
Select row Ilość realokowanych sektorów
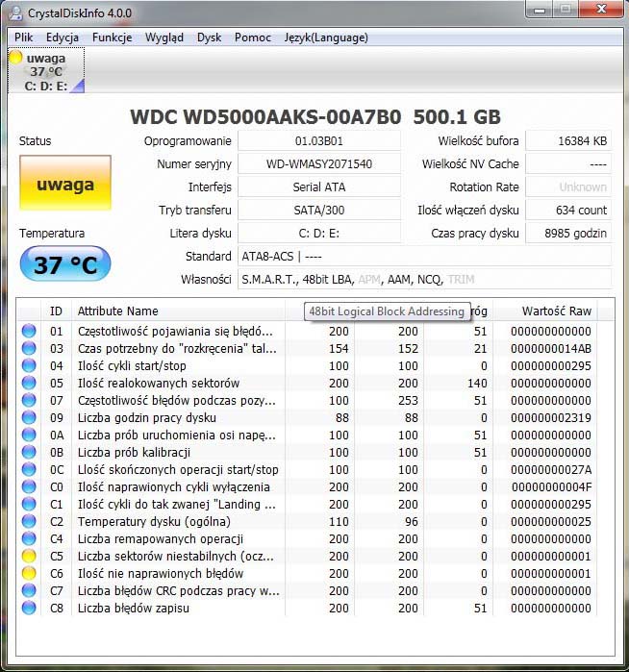pyautogui.click(x=307, y=384)
